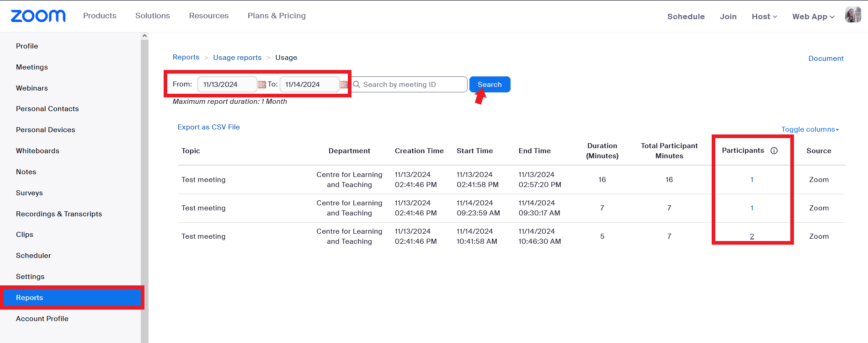The height and width of the screenshot is (343, 868).
Task: Export report as CSV file
Action: coord(208,127)
